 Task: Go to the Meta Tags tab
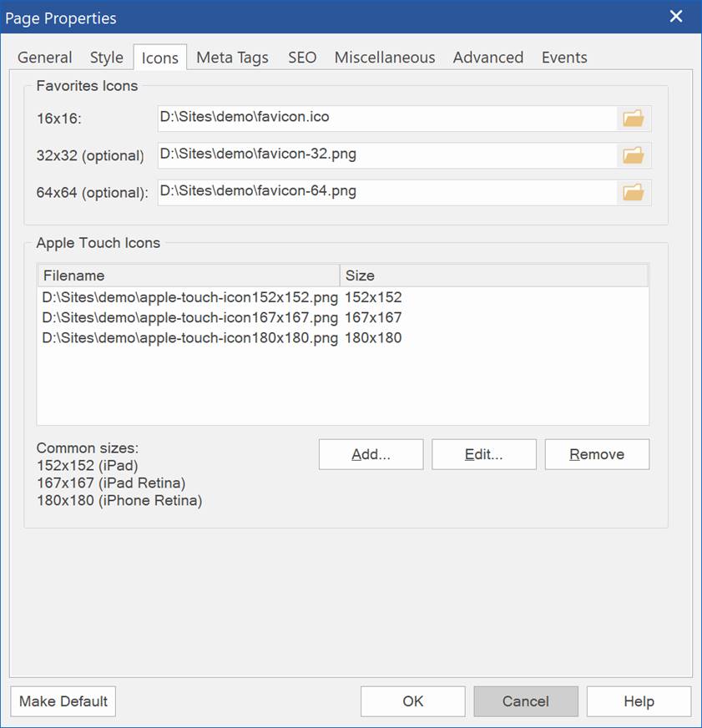pos(232,58)
